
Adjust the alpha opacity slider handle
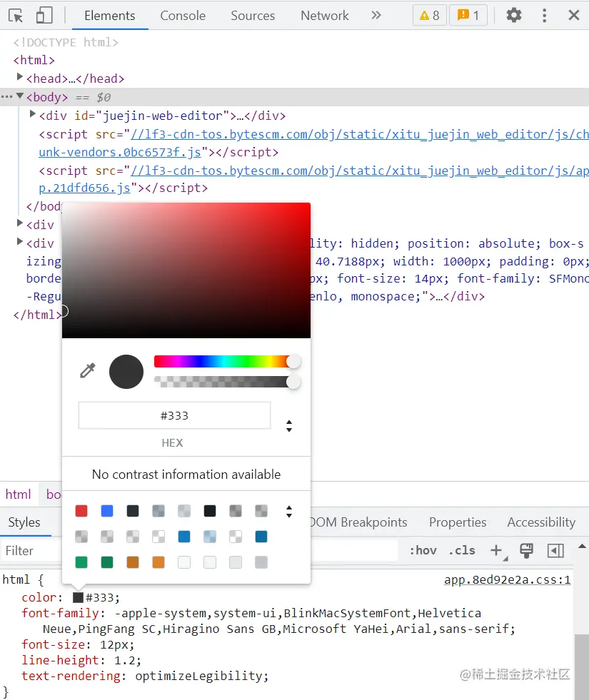tap(293, 382)
